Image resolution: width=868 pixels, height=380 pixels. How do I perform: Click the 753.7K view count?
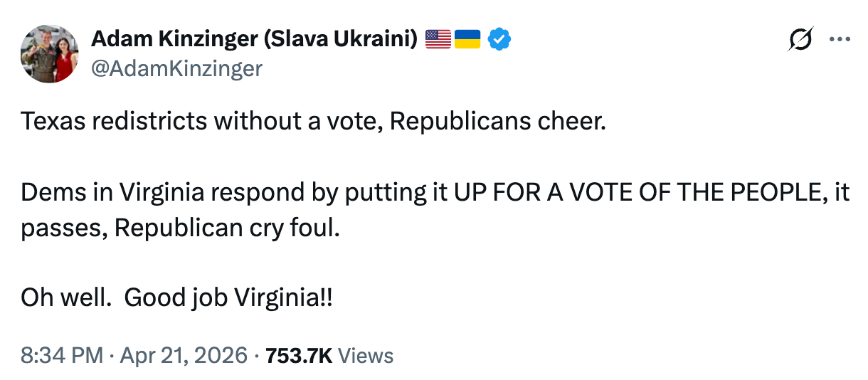point(298,355)
